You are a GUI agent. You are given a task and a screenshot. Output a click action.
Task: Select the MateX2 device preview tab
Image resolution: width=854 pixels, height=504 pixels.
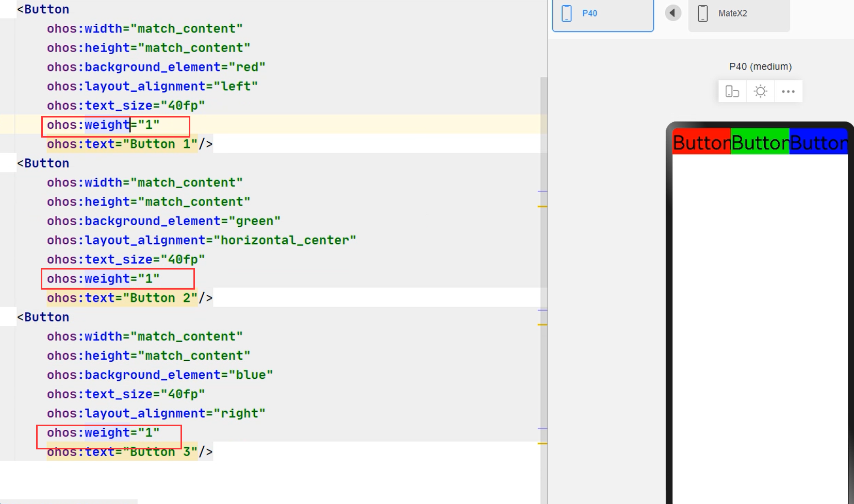pos(739,15)
